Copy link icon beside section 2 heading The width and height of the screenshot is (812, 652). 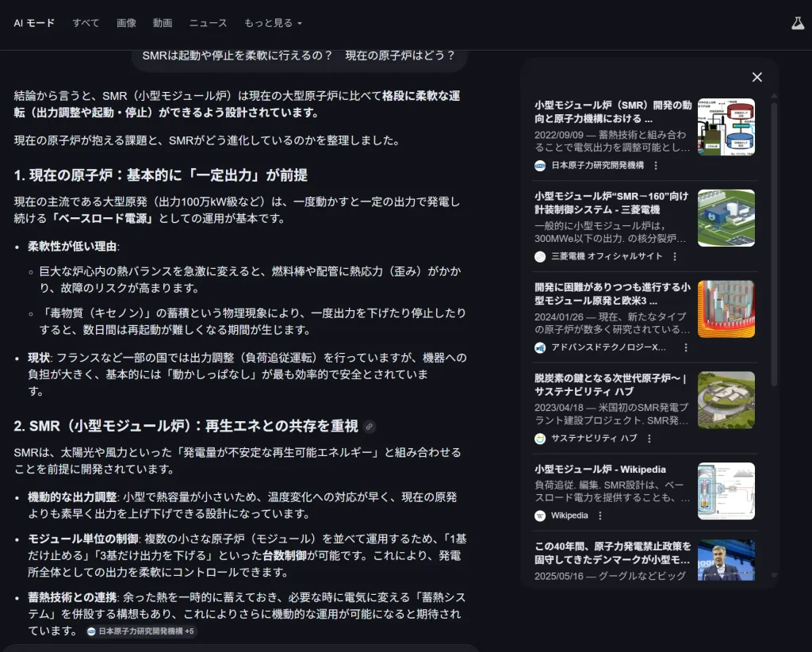[370, 427]
